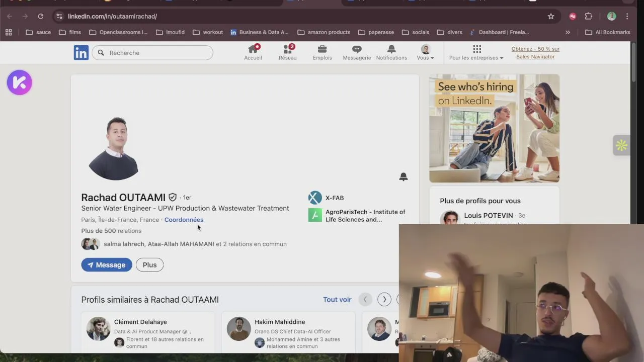This screenshot has width=644, height=362.
Task: Click the Message button
Action: [x=107, y=265]
